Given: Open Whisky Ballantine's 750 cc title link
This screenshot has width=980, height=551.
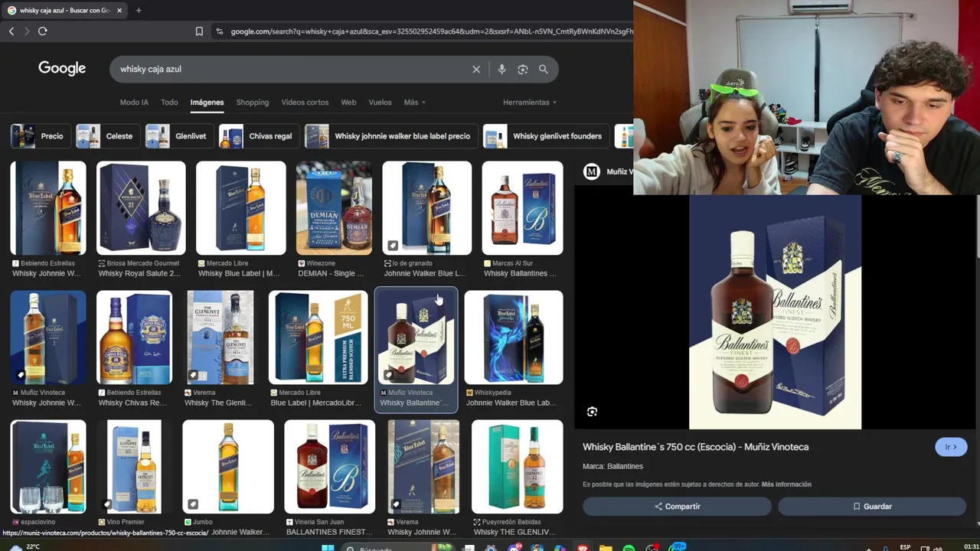Looking at the screenshot, I should pyautogui.click(x=695, y=447).
